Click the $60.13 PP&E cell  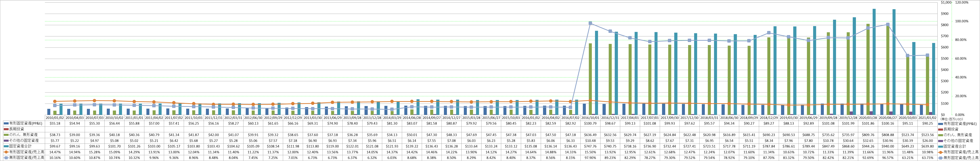(x=254, y=124)
